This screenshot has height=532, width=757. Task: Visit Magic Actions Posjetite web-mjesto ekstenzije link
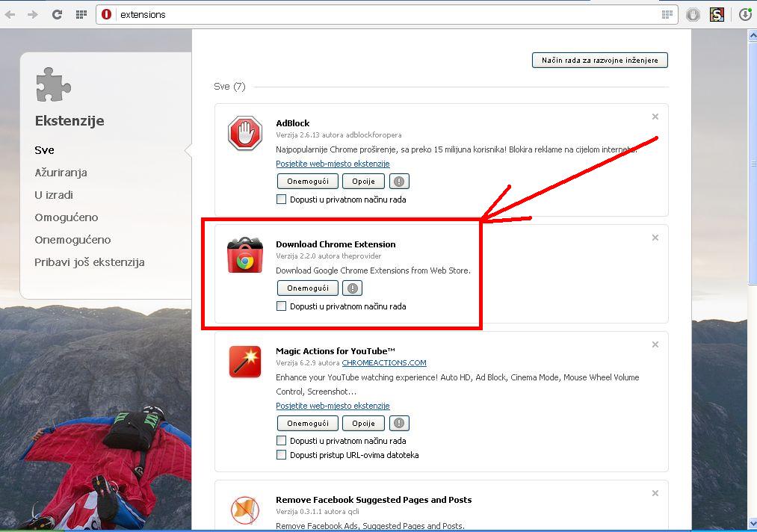tap(333, 406)
